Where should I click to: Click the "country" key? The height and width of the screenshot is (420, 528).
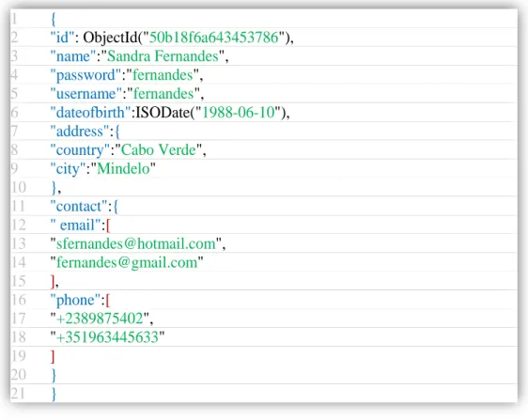coord(80,150)
